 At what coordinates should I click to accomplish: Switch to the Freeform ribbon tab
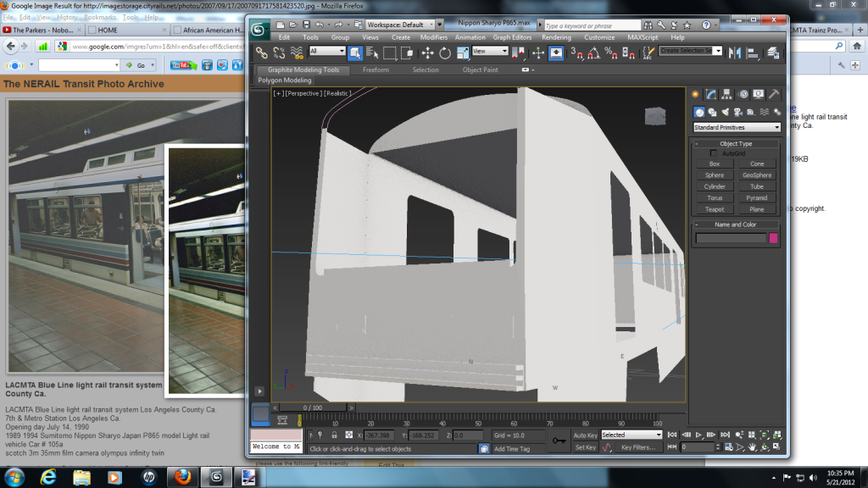pos(376,69)
